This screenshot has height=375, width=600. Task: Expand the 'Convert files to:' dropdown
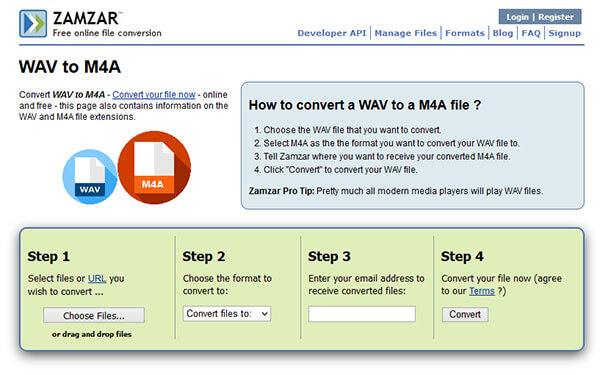[227, 314]
